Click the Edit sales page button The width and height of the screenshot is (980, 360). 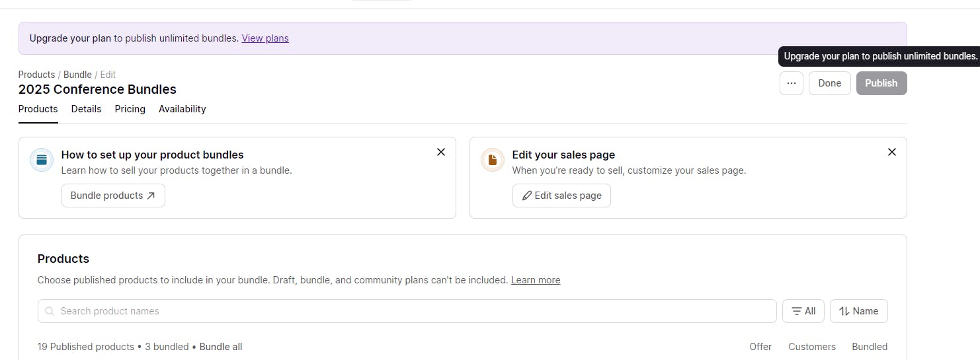coord(561,196)
